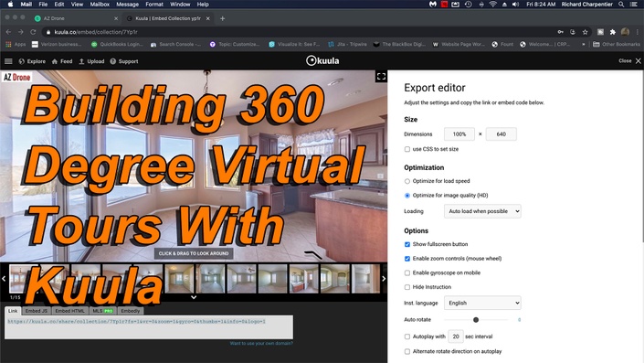Select the MLS PRO tab

tap(102, 311)
